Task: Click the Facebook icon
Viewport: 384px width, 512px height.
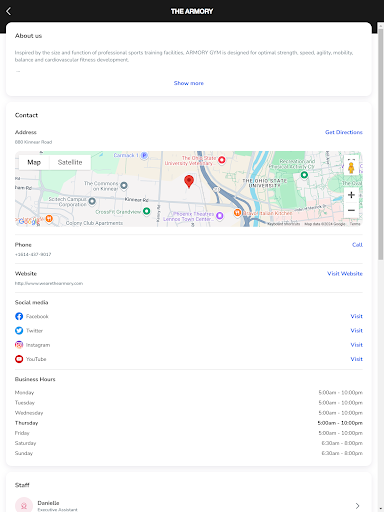Action: [19, 316]
